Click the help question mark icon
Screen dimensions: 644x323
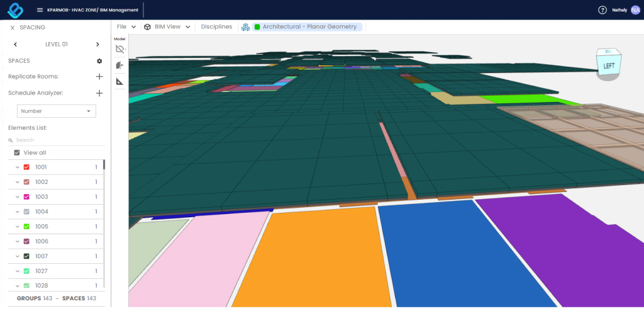(x=602, y=10)
